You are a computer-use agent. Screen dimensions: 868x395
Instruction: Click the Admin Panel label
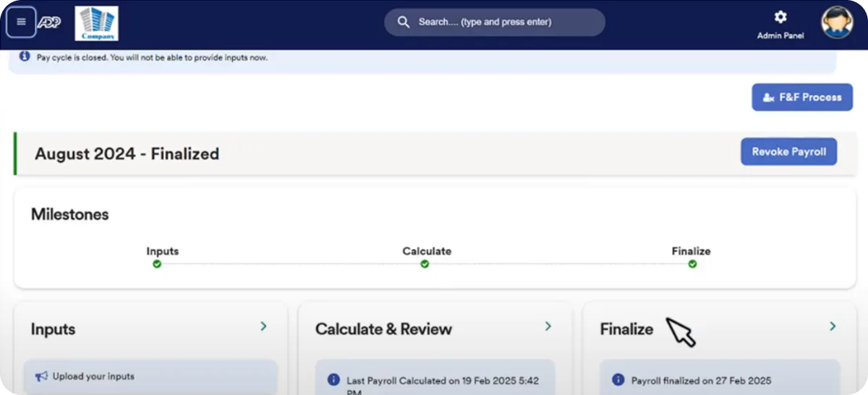780,35
